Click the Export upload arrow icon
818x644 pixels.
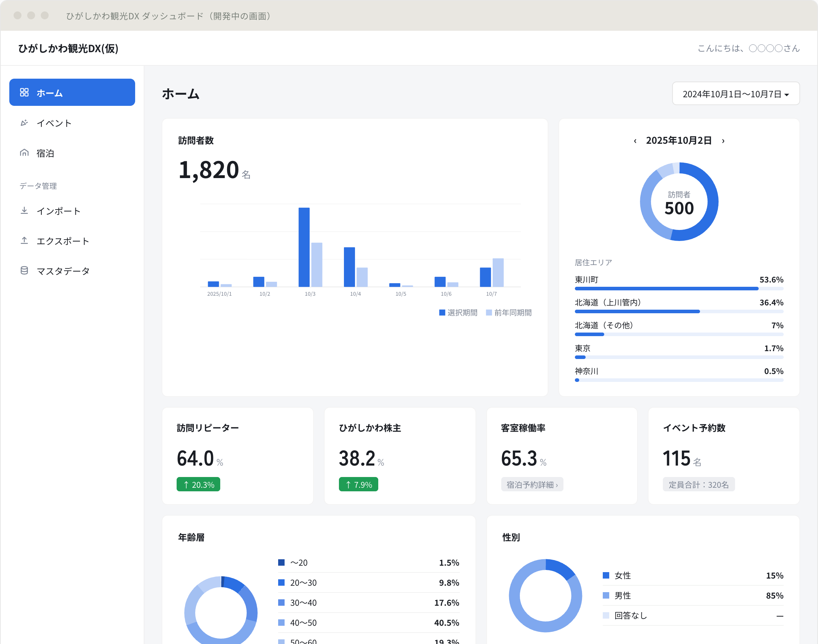[x=24, y=241]
